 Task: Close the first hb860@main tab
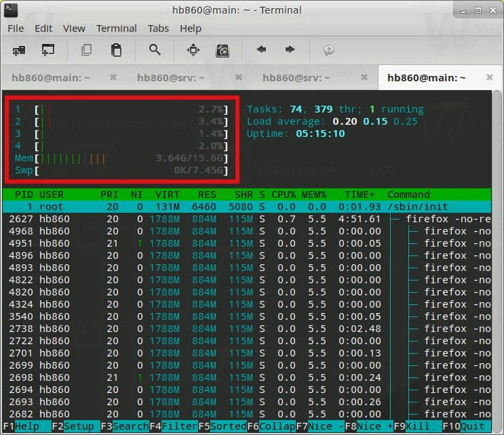(x=113, y=77)
